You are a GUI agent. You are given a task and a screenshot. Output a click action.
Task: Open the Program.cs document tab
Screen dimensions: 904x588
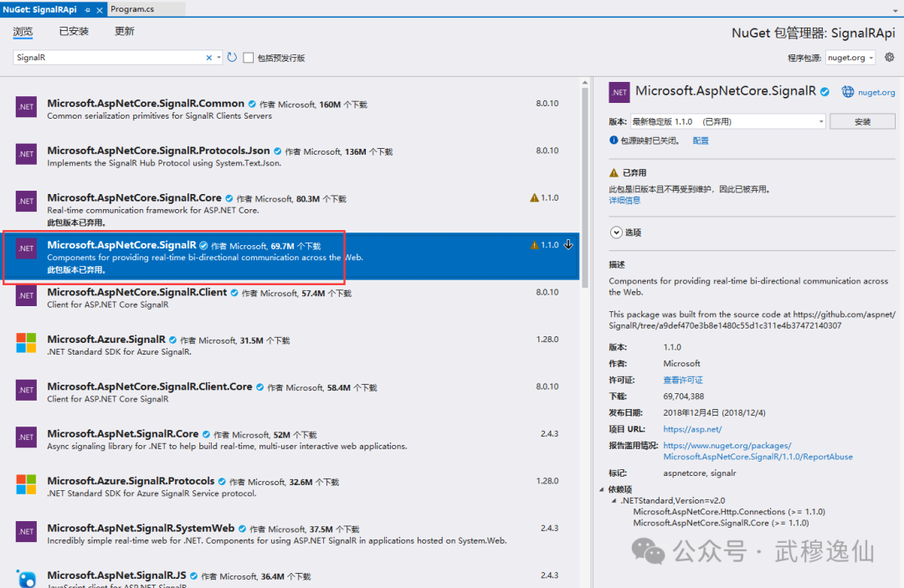pos(132,9)
